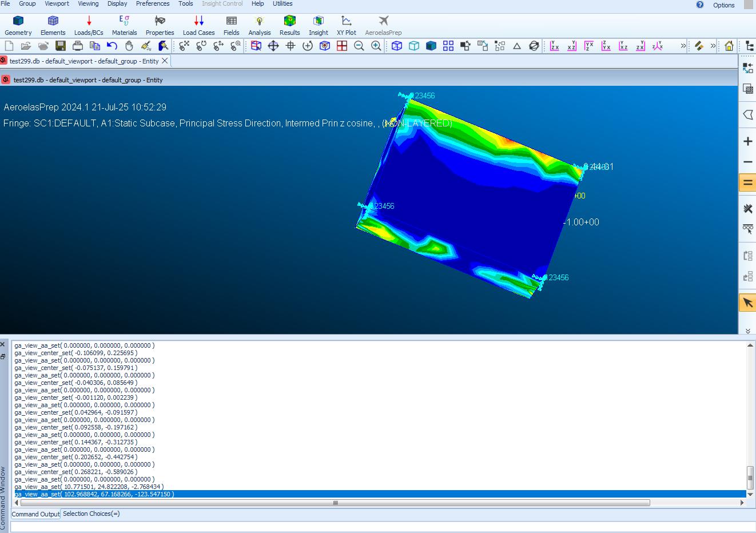Screen dimensions: 756x533
Task: Toggle the arrow select tool in side toolbar
Action: coord(747,303)
